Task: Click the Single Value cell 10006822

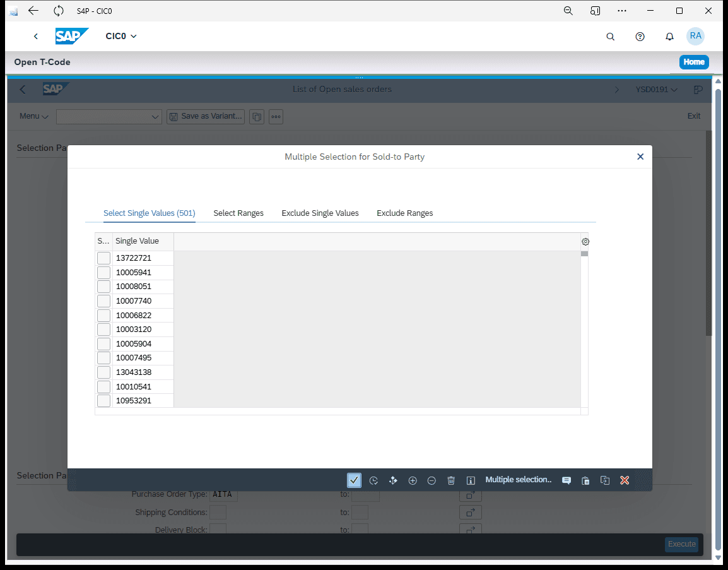Action: (x=143, y=316)
